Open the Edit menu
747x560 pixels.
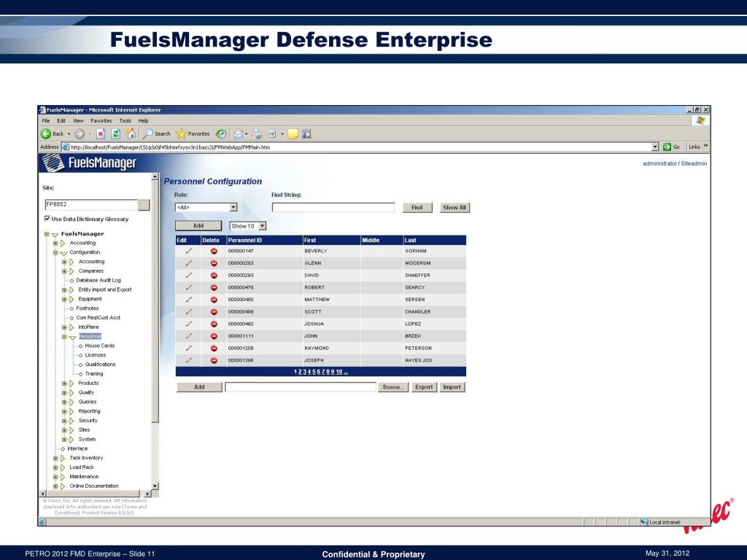tap(61, 121)
